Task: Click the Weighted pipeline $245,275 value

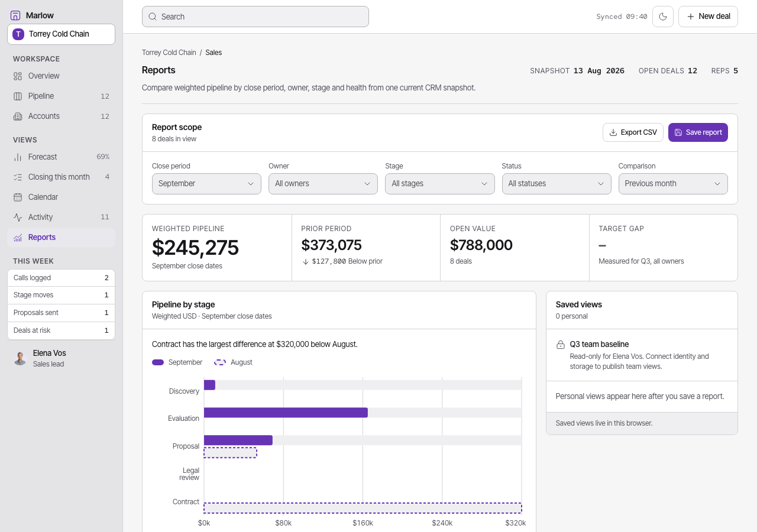Action: pyautogui.click(x=195, y=248)
